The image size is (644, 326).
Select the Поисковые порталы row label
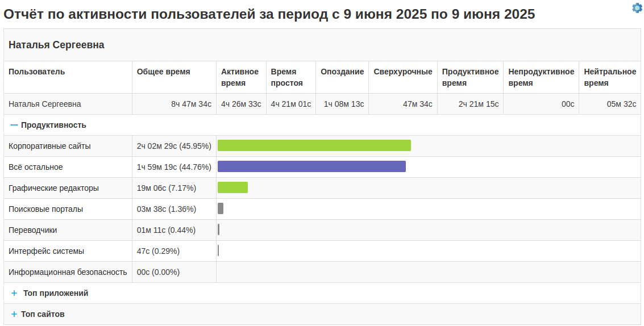point(46,209)
